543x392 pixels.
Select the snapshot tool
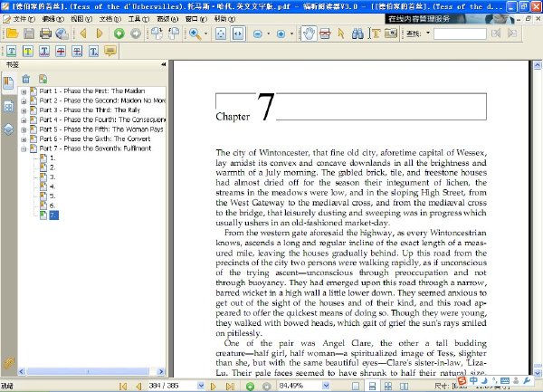click(325, 33)
